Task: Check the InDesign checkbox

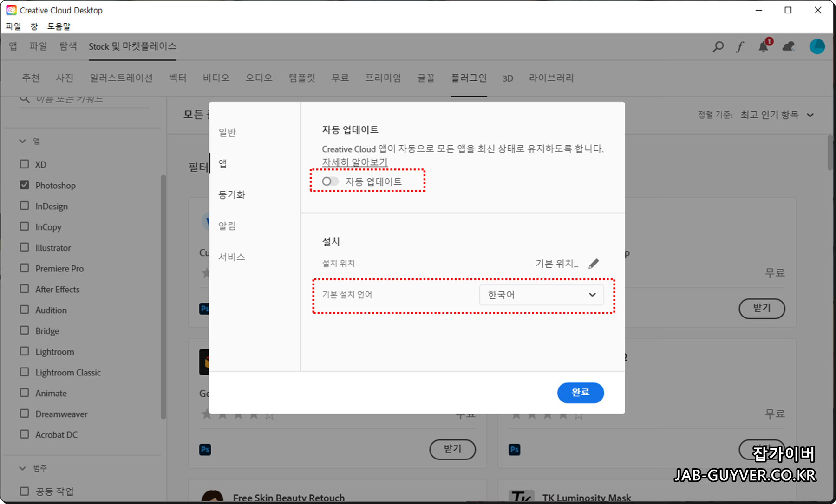Action: (25, 206)
